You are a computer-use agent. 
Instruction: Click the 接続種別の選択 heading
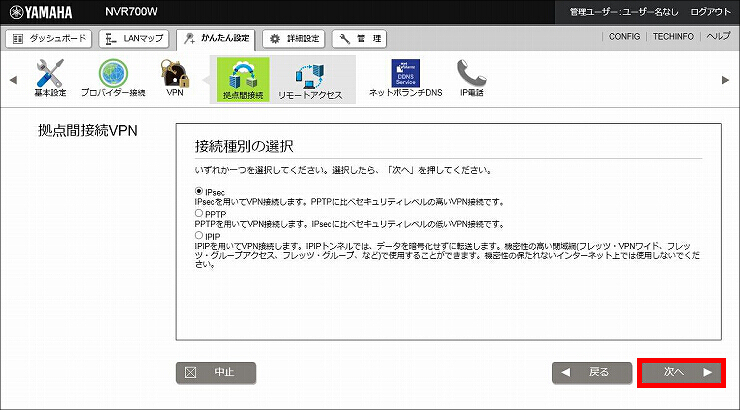[244, 146]
